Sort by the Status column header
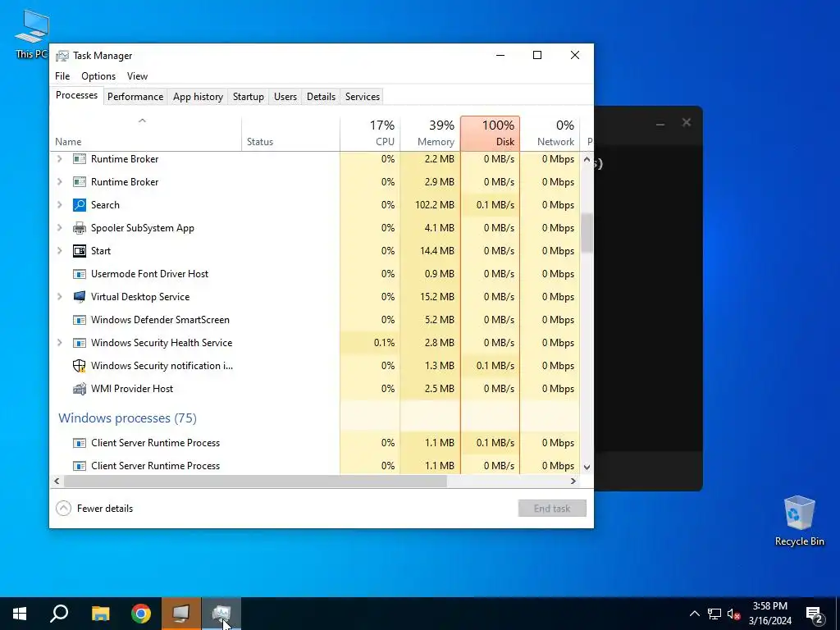Viewport: 840px width, 630px height. [291, 134]
